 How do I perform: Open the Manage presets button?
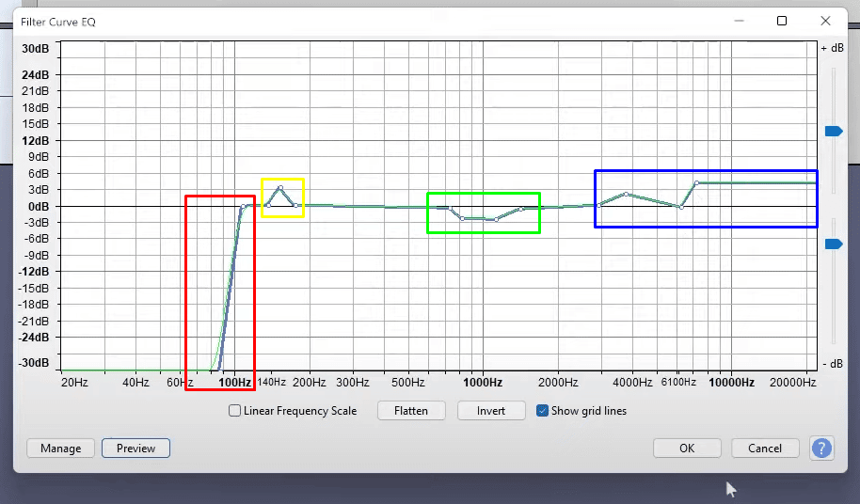pyautogui.click(x=61, y=449)
